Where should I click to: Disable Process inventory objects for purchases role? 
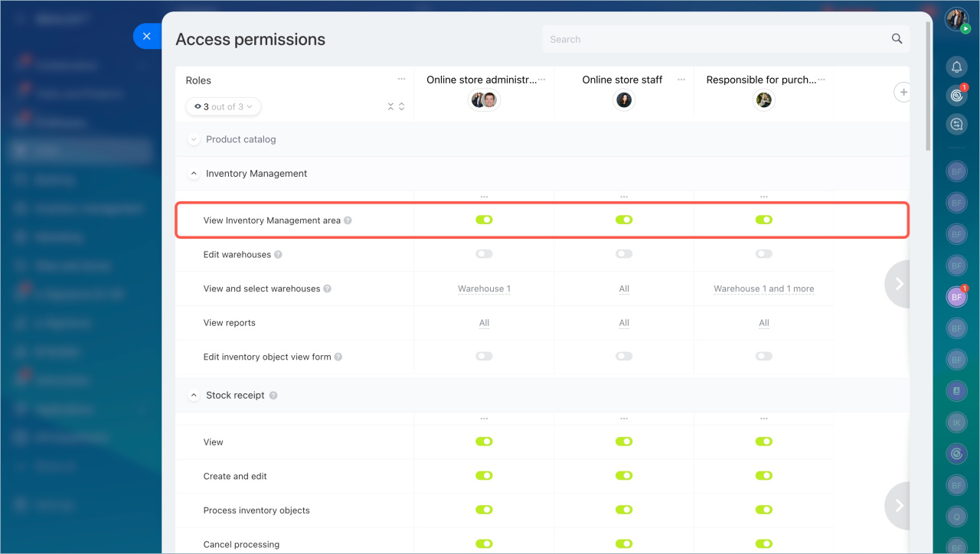click(x=764, y=510)
